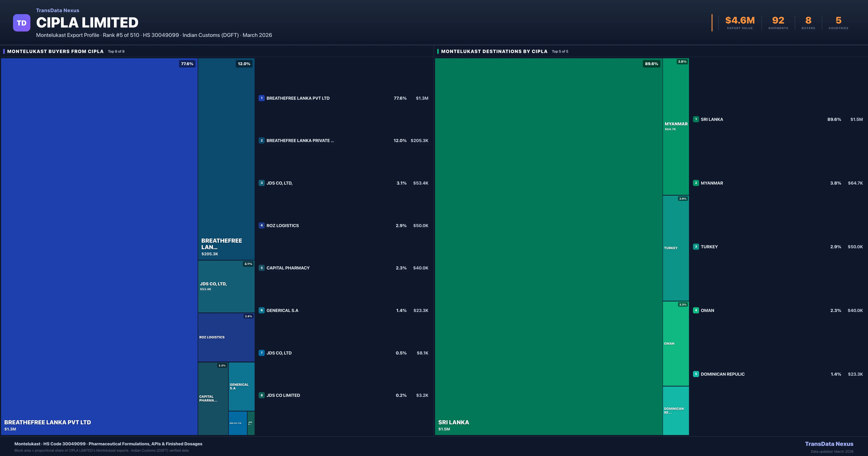Screen dimensions: 868x456
Task: Click rank badge 6 beside Generical S.A
Action: tap(261, 310)
